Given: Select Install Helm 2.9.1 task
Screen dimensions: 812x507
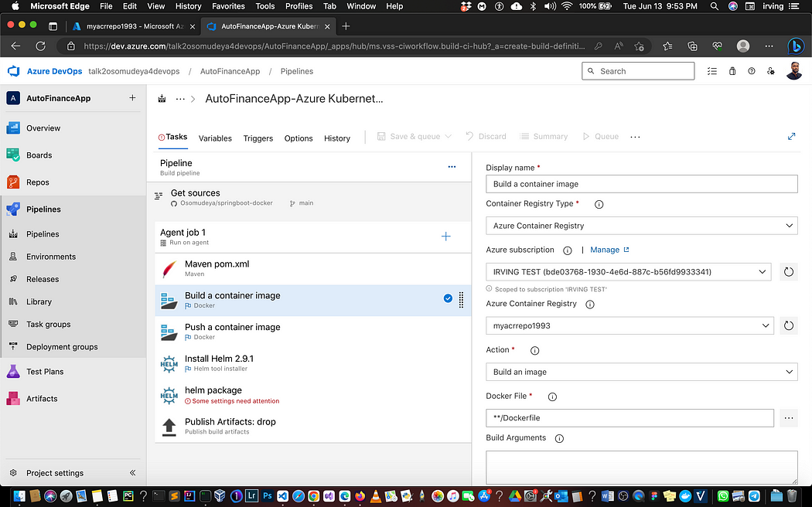Looking at the screenshot, I should 312,363.
